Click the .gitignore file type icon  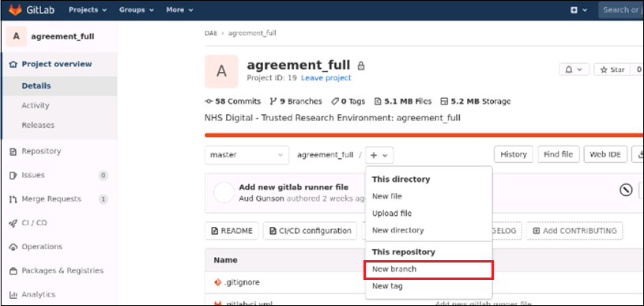(217, 282)
